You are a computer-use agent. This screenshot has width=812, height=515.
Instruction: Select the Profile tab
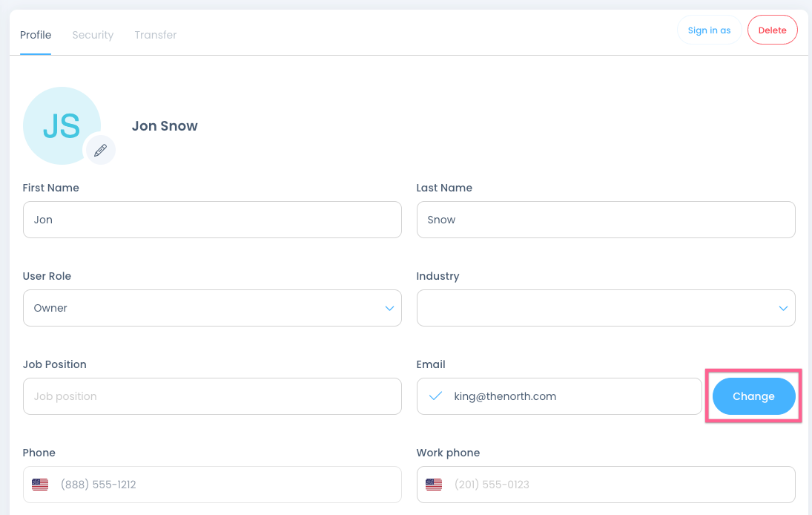pos(36,35)
